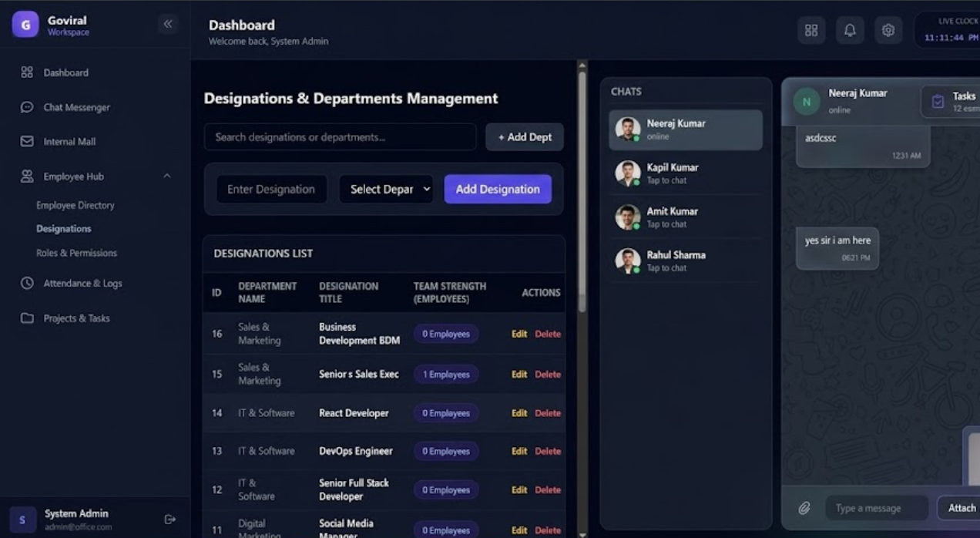Click the search designations or departments field
Image resolution: width=980 pixels, height=538 pixels.
[x=341, y=137]
